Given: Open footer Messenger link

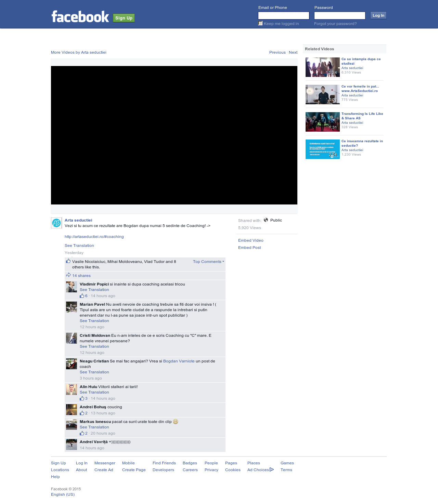Looking at the screenshot, I should pyautogui.click(x=105, y=463).
